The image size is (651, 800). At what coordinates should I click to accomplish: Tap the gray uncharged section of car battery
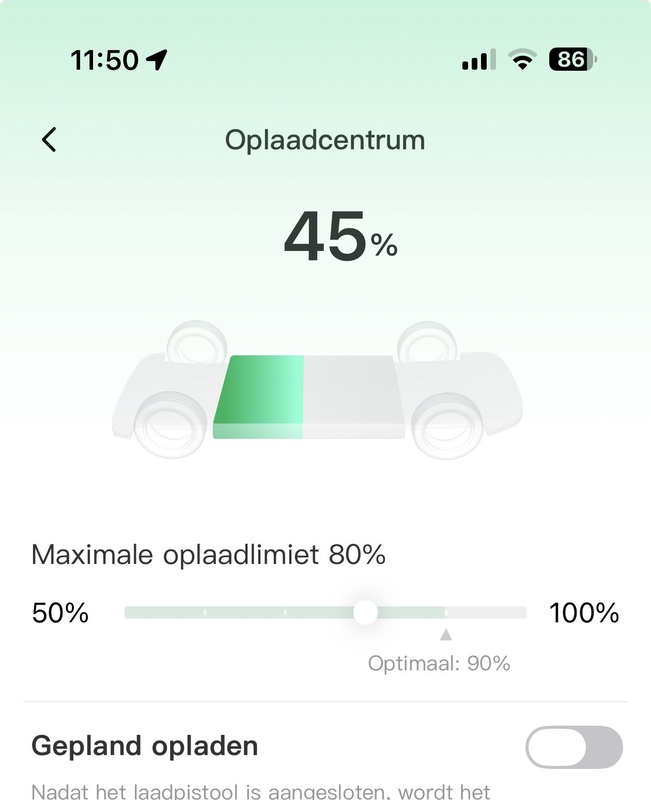click(x=352, y=397)
